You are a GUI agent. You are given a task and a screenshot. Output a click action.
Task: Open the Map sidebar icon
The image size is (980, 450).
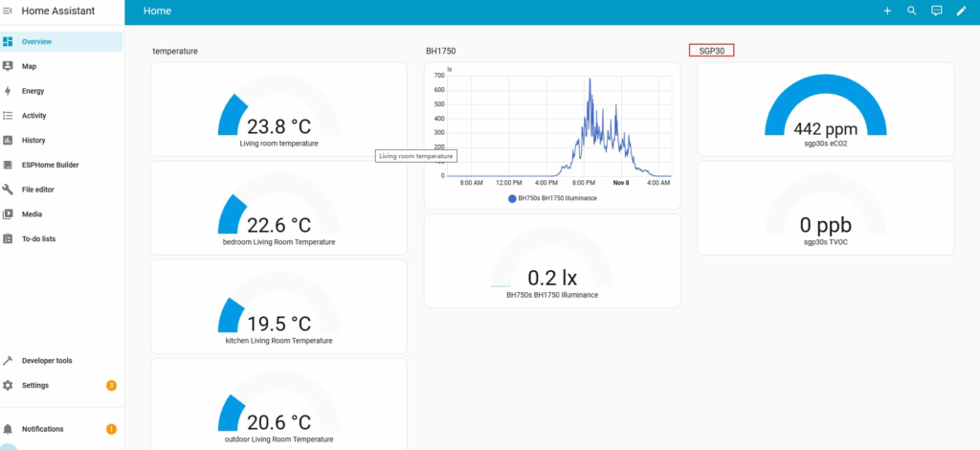(x=8, y=66)
